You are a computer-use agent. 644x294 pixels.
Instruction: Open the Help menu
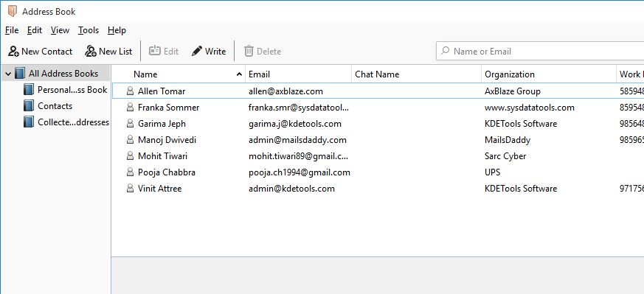(x=117, y=30)
